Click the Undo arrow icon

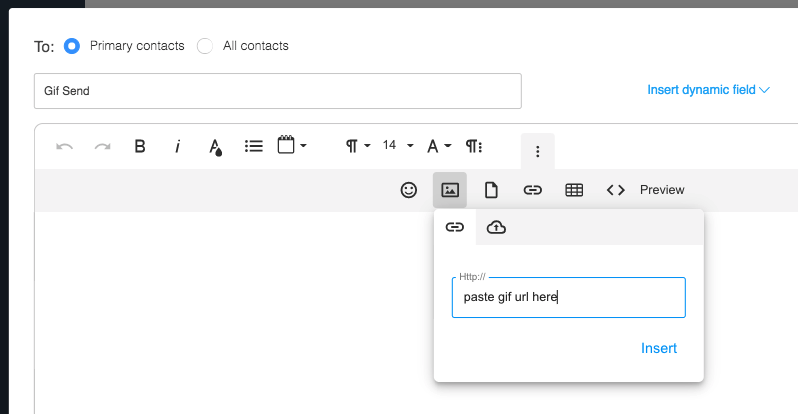pyautogui.click(x=65, y=146)
